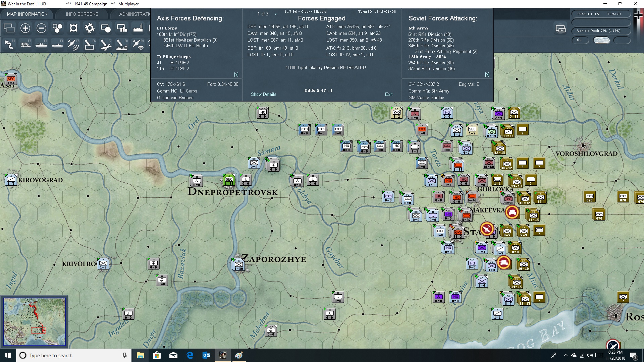Toggle the fortification level square icon
Viewport: 644px width, 362px height.
coord(73,28)
